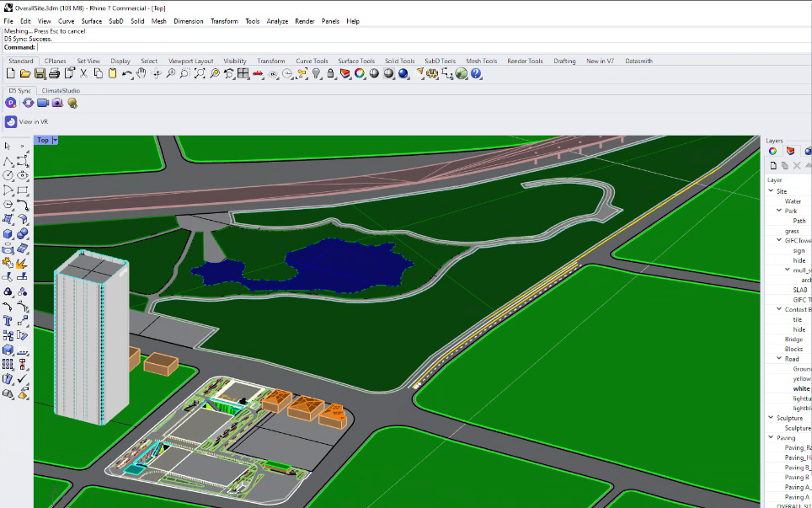Open the Top viewport dropdown arrow
Screen dimensions: 812x508
coord(56,140)
